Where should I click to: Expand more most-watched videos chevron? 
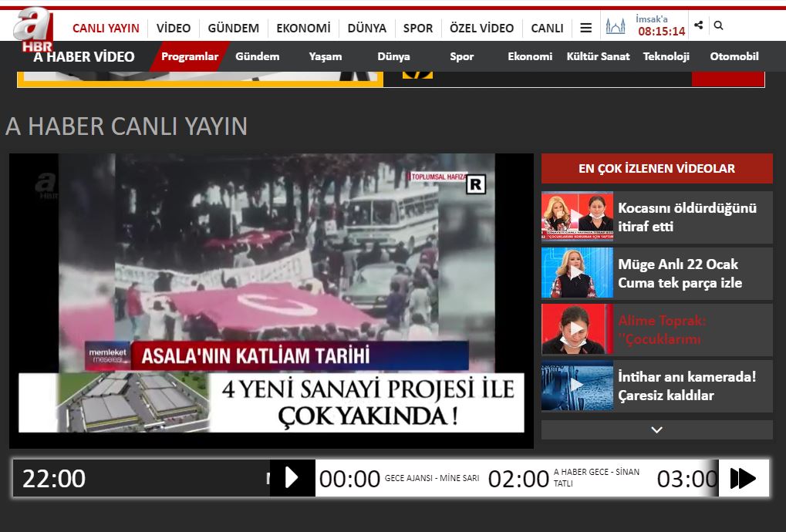(x=656, y=429)
